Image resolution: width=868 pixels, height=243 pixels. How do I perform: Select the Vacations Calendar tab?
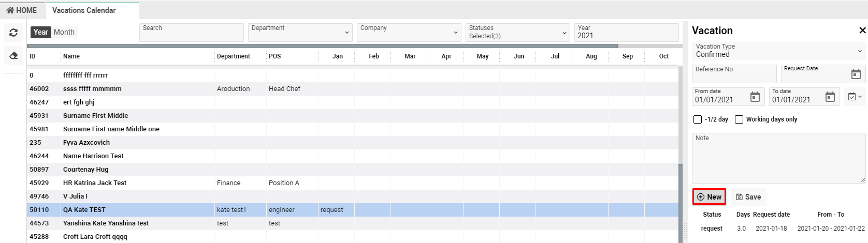84,10
